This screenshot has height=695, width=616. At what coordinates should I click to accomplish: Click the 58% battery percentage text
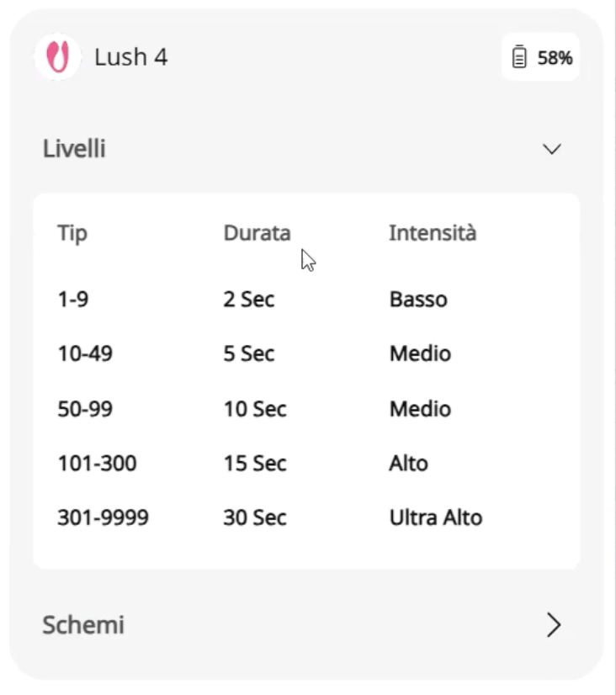(x=555, y=58)
